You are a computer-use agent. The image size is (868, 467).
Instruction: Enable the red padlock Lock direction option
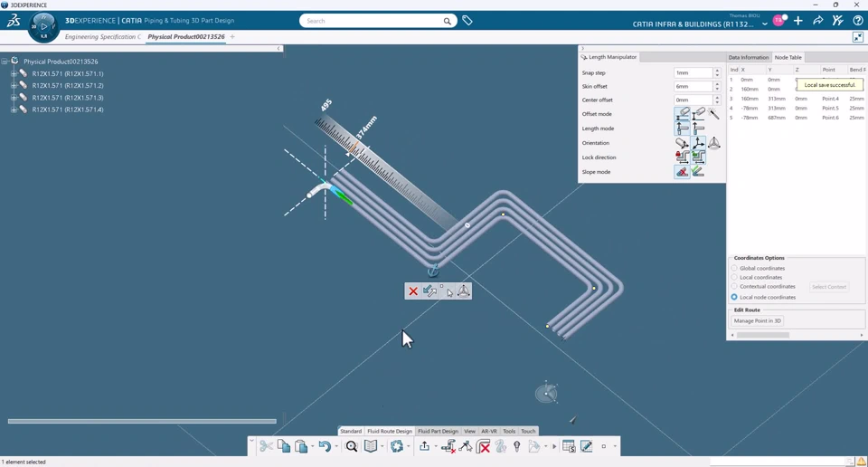(682, 157)
